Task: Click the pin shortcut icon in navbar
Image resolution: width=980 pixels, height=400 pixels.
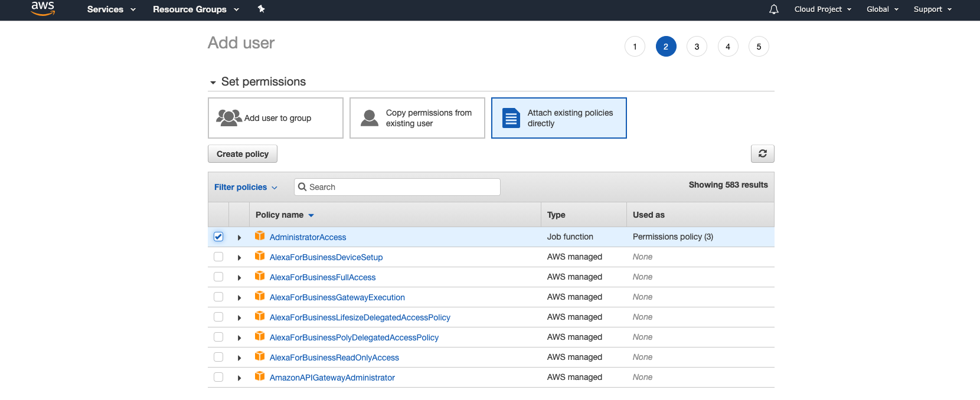Action: 262,9
